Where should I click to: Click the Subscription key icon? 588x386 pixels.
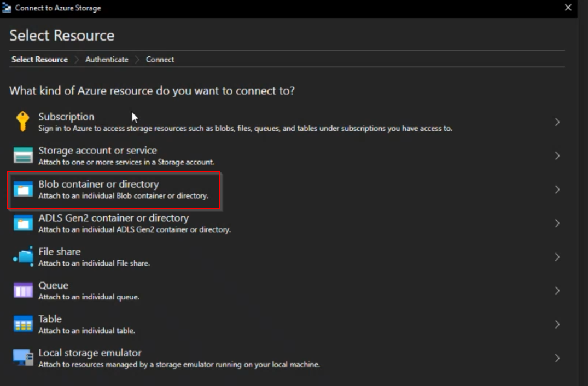click(22, 122)
